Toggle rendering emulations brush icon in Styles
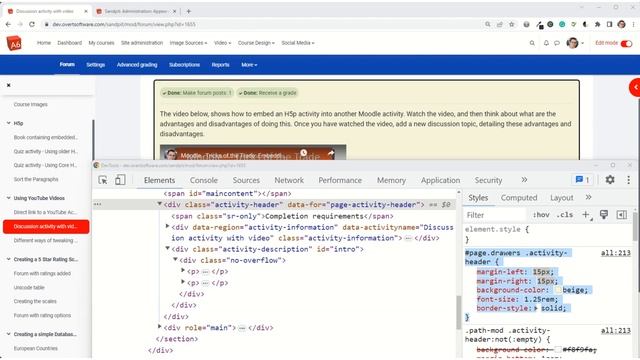 (604, 215)
